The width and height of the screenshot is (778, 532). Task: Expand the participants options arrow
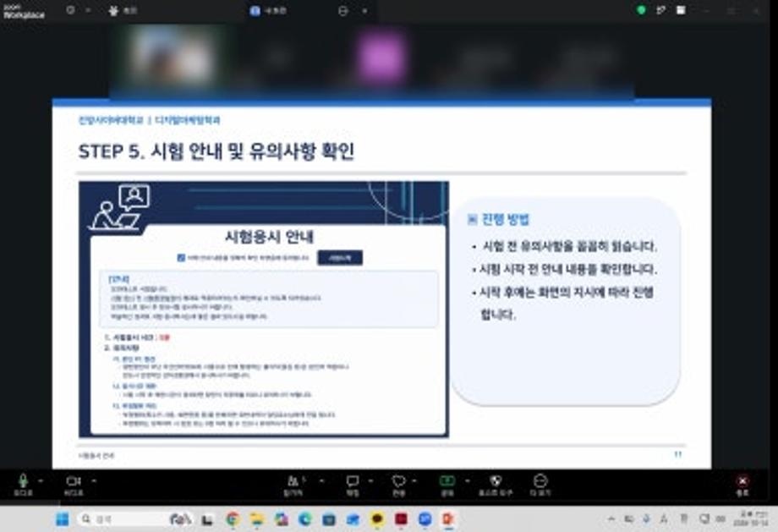[321, 480]
